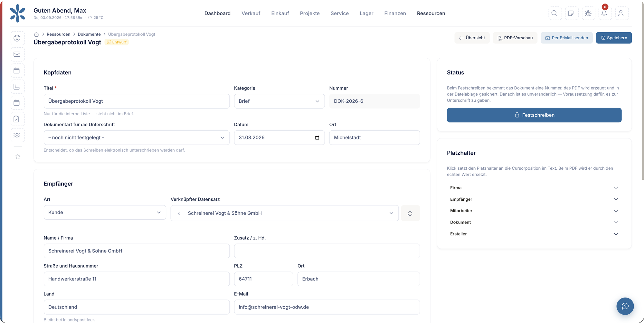The image size is (644, 323).
Task: Click the favorites star in the sidebar
Action: point(18,157)
